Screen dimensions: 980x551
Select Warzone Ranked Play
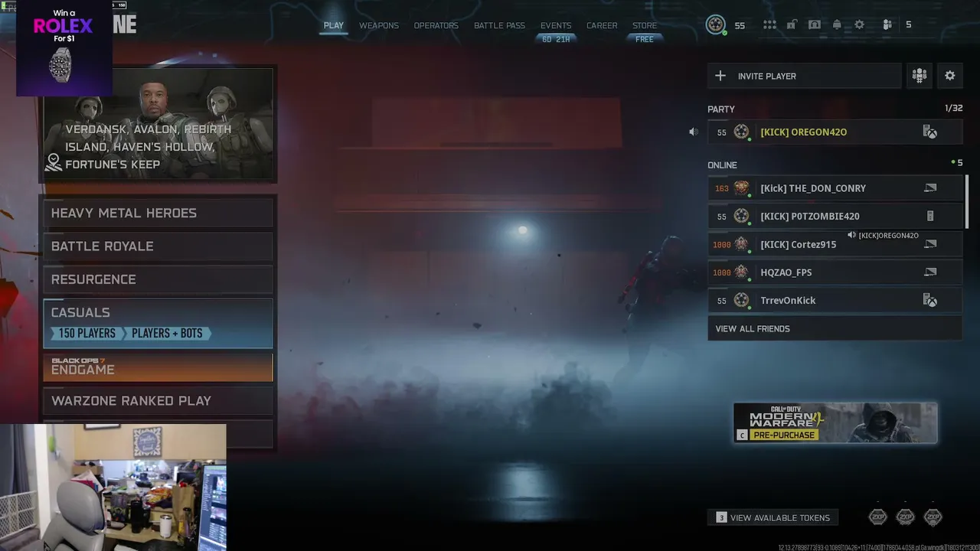[x=158, y=401]
